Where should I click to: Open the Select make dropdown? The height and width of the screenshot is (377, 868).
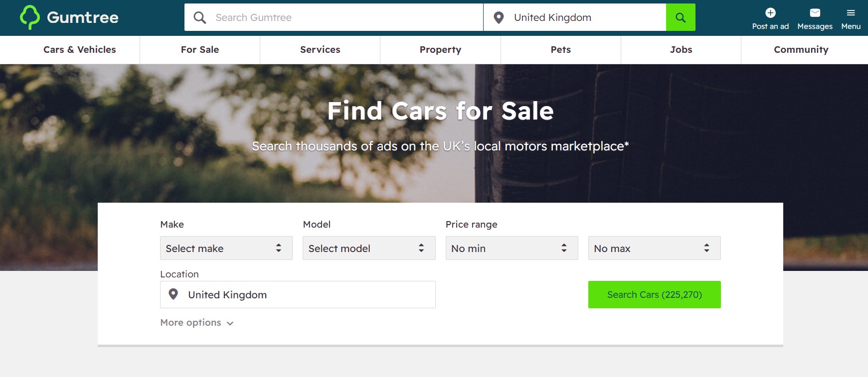pyautogui.click(x=226, y=248)
